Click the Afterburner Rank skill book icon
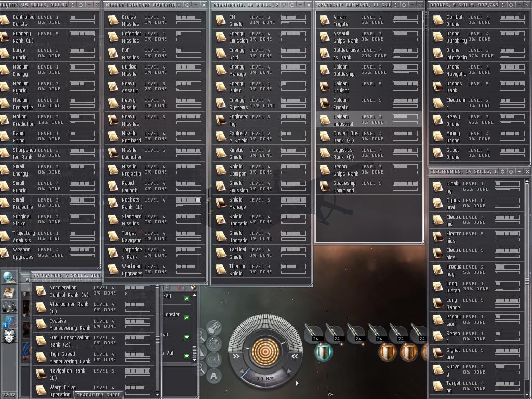Screen dimensions: 532x399 pyautogui.click(x=41, y=308)
